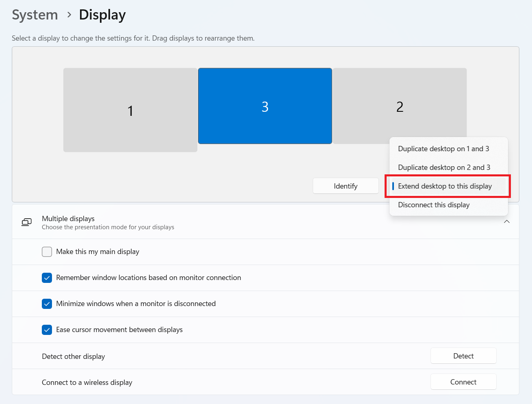Enable Make this my main display
532x404 pixels.
tap(47, 252)
